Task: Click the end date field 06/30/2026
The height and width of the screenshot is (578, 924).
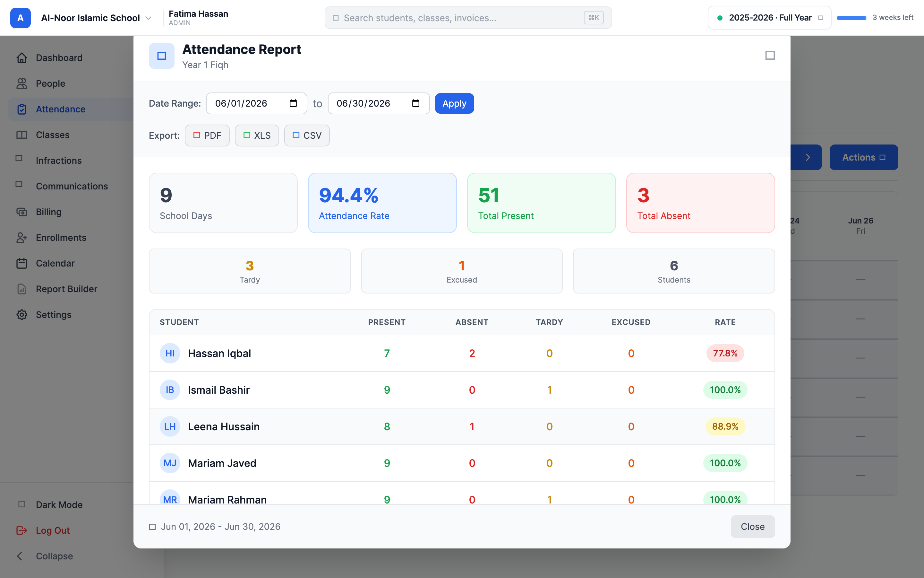Action: (x=378, y=103)
